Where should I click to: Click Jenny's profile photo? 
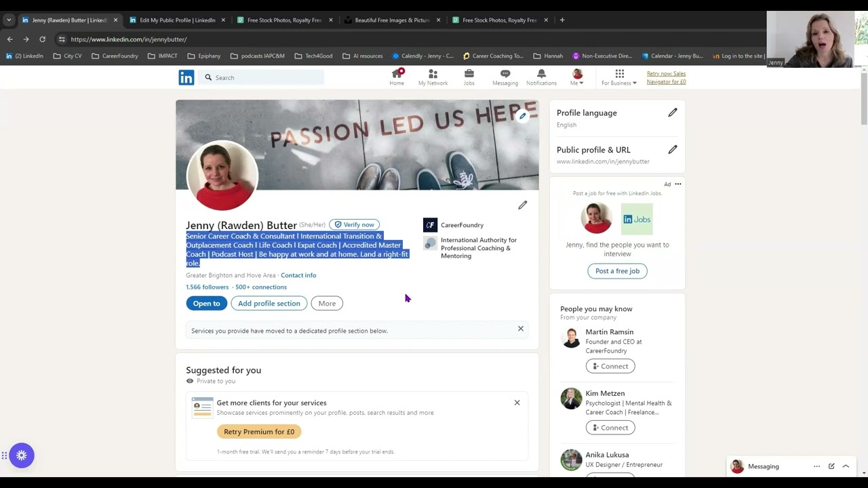point(222,176)
